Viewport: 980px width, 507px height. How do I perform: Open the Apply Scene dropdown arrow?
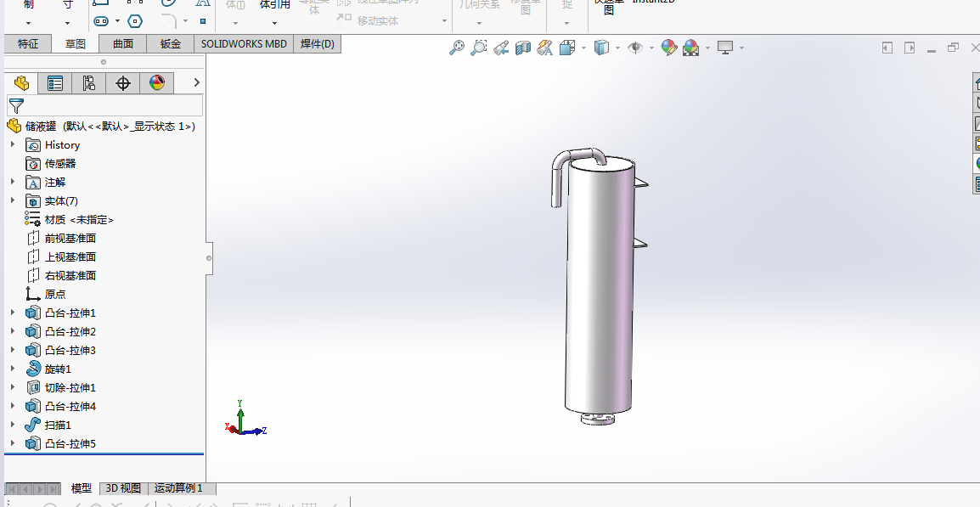(707, 48)
